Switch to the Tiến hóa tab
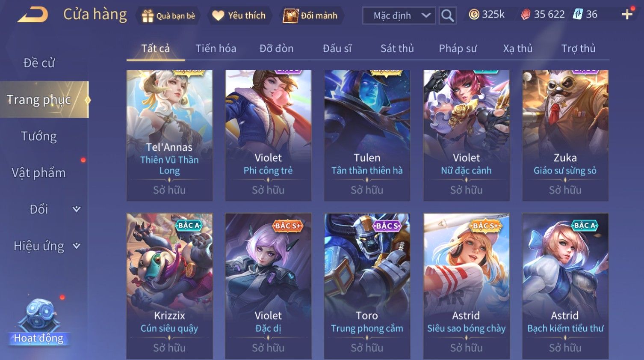 (216, 48)
